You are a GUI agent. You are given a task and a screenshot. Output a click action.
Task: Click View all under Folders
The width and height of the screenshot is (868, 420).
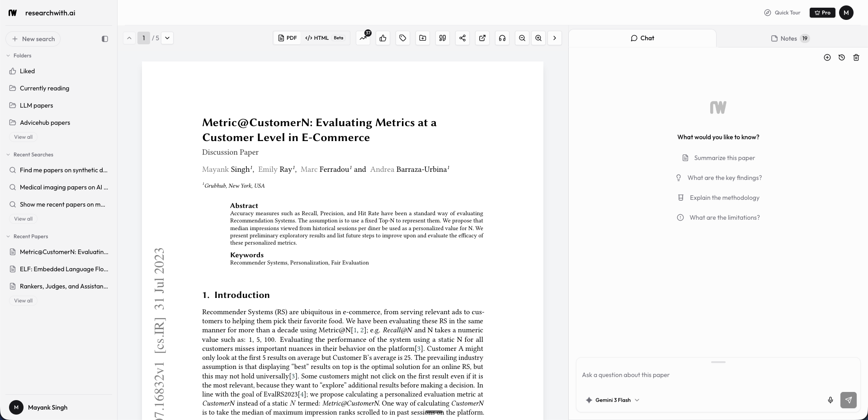point(23,137)
